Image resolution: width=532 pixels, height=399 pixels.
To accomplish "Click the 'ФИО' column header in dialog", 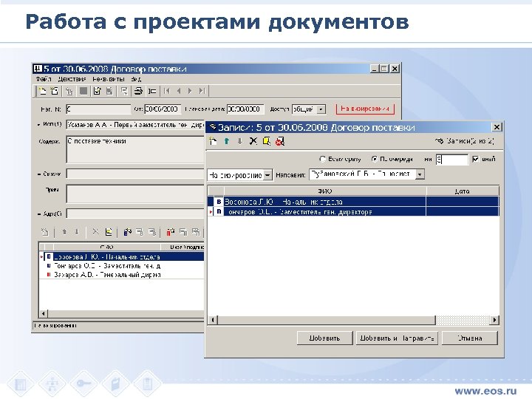I will pyautogui.click(x=325, y=191).
